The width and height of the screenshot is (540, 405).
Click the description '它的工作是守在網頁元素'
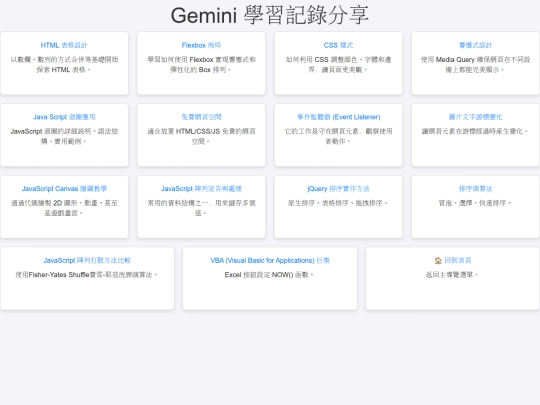[x=338, y=136]
